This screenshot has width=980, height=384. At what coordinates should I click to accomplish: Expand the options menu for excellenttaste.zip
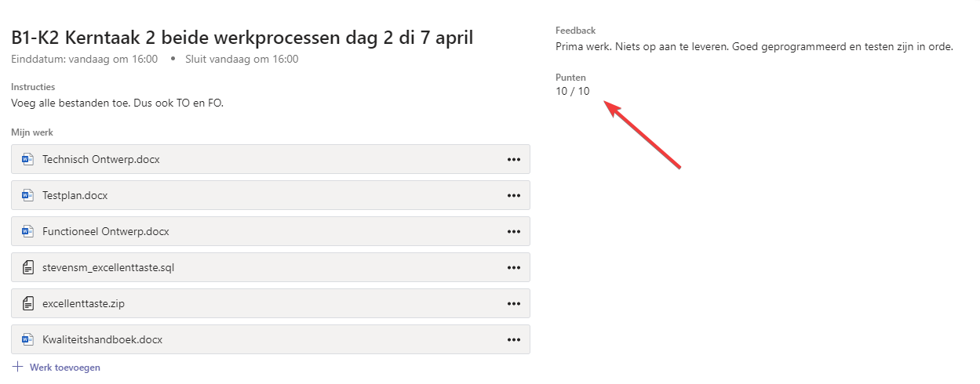[x=514, y=303]
